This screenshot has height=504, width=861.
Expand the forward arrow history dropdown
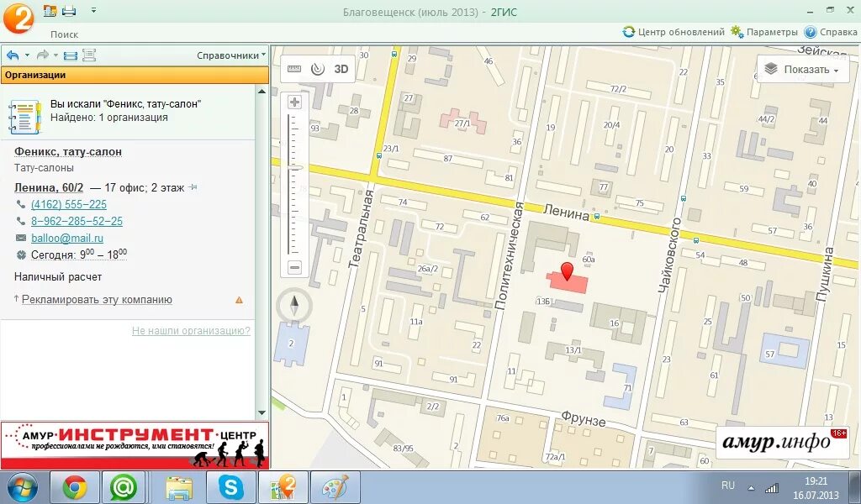[56, 55]
